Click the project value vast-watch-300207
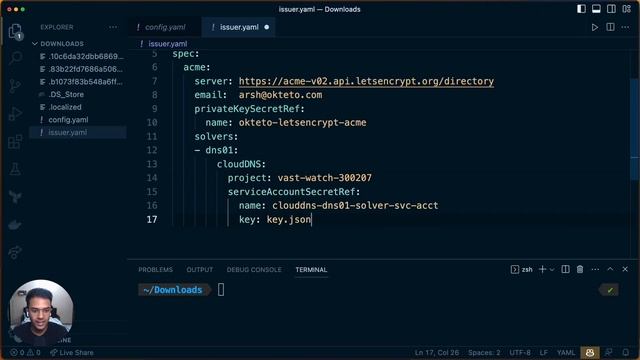 pyautogui.click(x=324, y=178)
